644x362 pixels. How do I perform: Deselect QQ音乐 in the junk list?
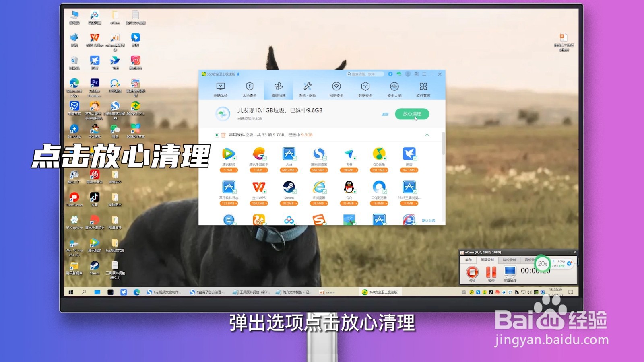[378, 155]
